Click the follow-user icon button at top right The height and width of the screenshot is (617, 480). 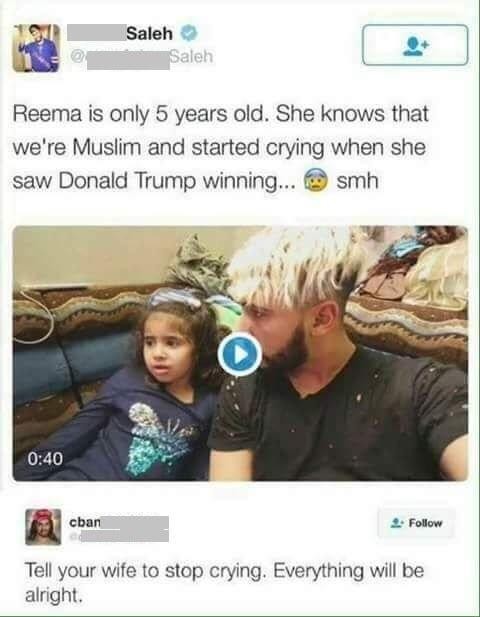(415, 45)
